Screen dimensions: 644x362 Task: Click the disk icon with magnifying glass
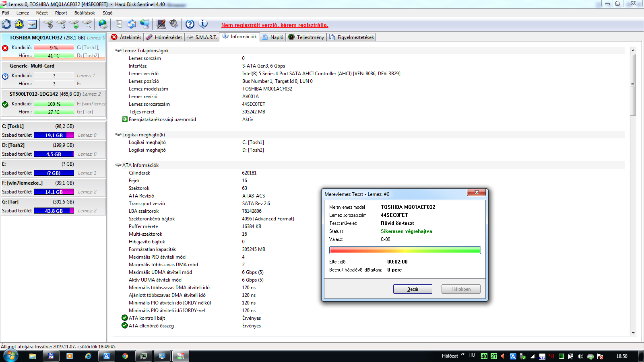coord(87,24)
